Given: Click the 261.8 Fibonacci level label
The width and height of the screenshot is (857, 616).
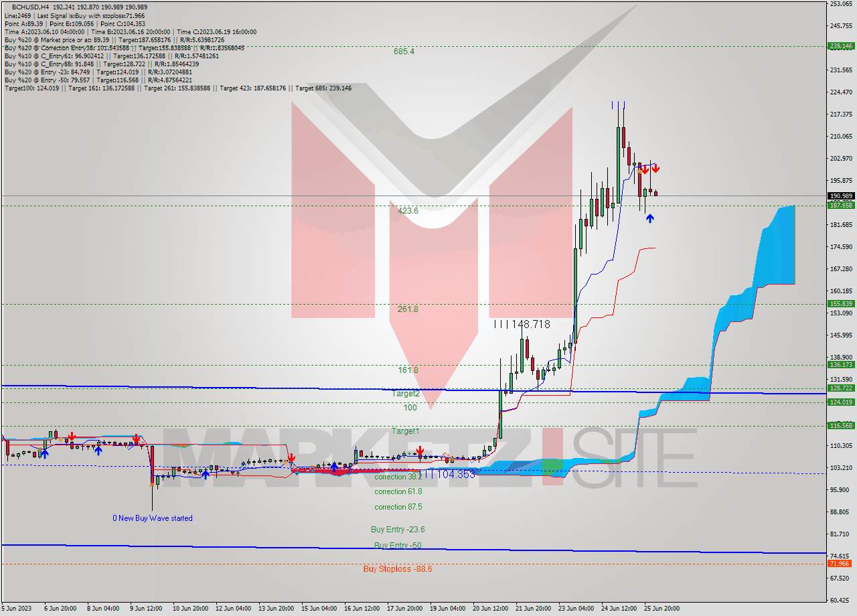Looking at the screenshot, I should tap(408, 309).
